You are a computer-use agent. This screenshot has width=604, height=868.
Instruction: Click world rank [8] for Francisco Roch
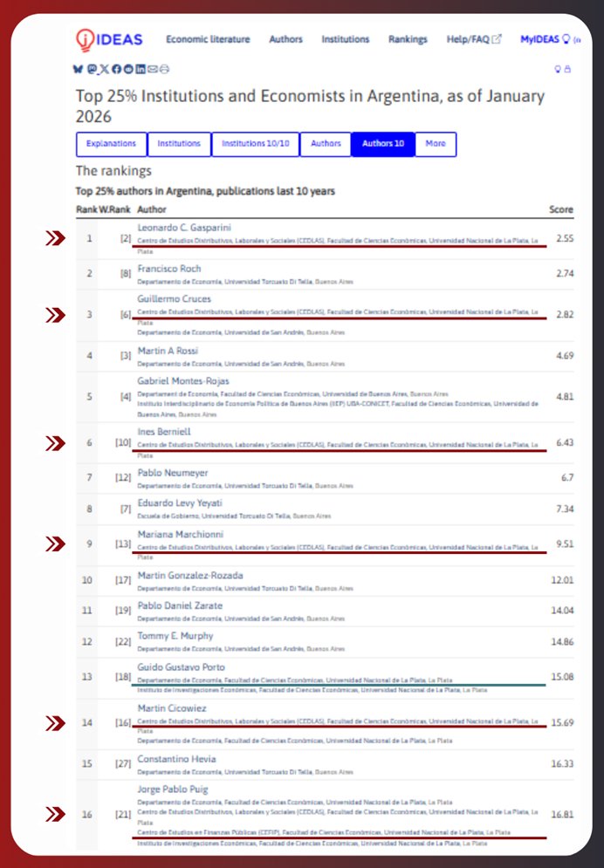126,273
